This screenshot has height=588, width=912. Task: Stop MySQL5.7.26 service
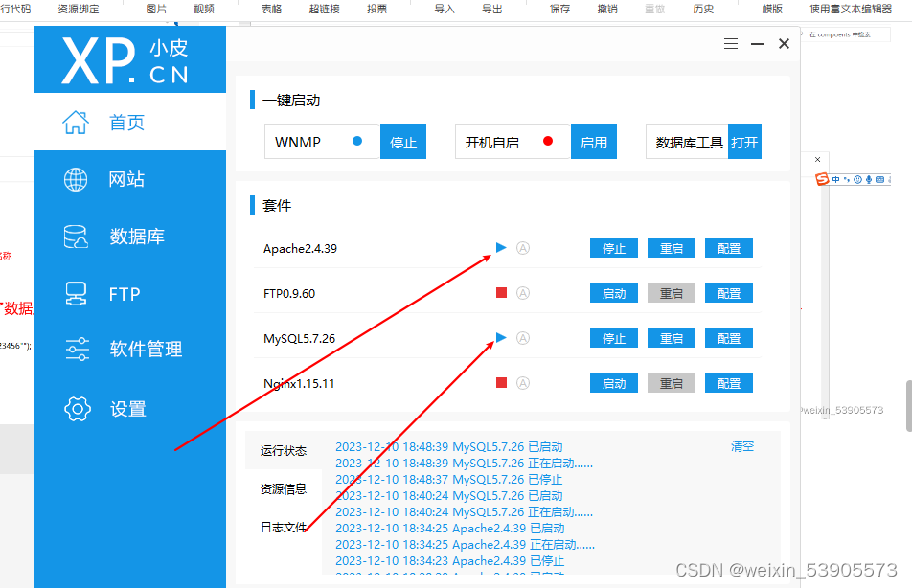click(614, 338)
